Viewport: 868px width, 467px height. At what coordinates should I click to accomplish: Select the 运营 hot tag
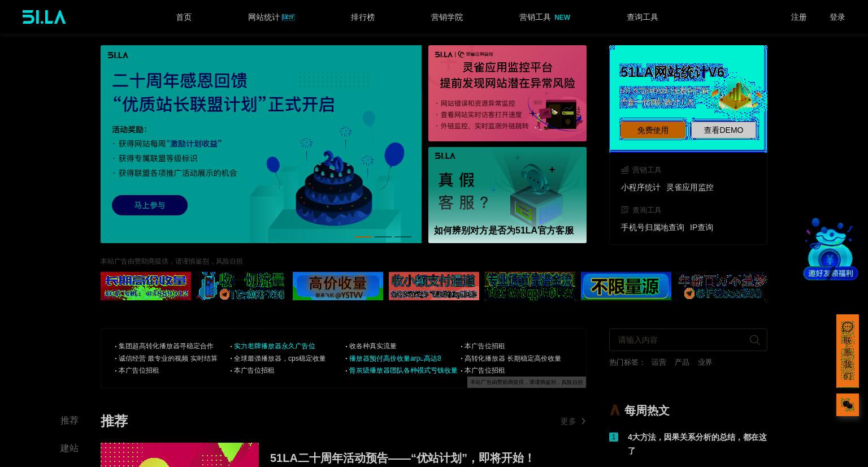point(659,362)
